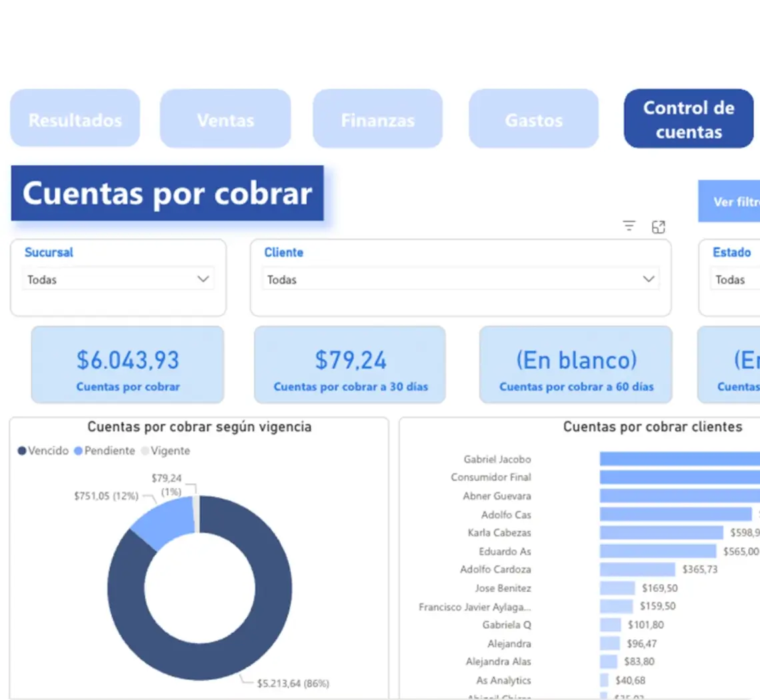Screen dimensions: 760x700
Task: Select the En blanco 60 días card
Action: [x=576, y=365]
